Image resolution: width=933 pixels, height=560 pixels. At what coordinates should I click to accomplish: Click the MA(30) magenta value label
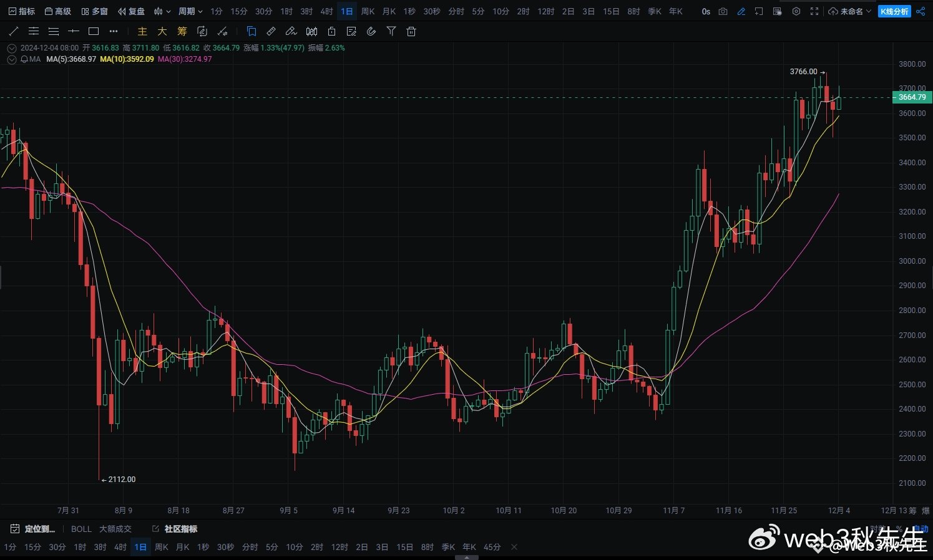click(x=185, y=59)
